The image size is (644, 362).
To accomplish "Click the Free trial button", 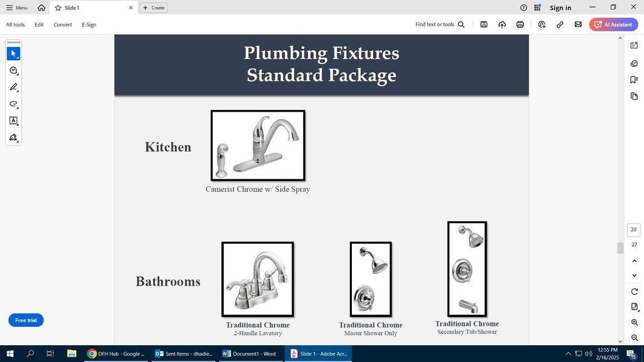I will tap(26, 320).
